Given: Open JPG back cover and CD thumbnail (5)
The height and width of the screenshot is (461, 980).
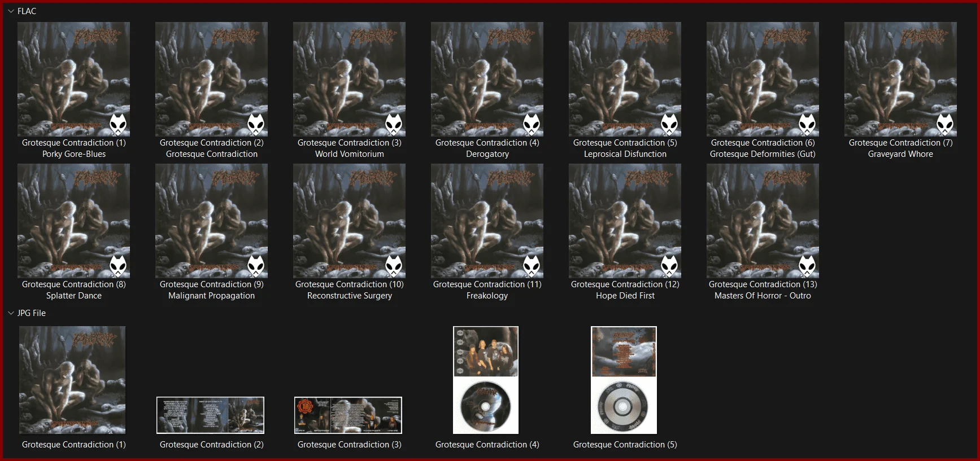Looking at the screenshot, I should point(624,380).
